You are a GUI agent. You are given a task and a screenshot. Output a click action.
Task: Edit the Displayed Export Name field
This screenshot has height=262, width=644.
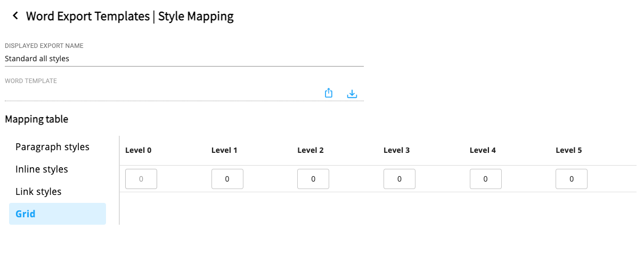184,59
